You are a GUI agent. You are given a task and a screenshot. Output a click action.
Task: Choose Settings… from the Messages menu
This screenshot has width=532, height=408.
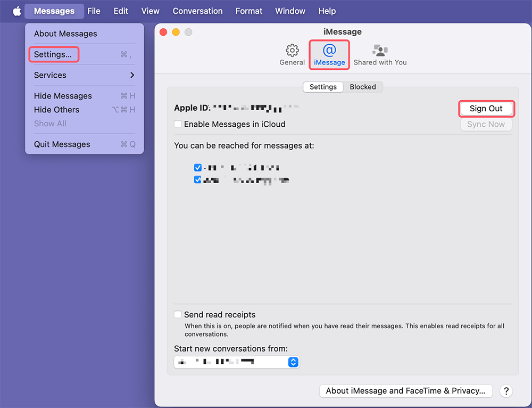(x=53, y=54)
